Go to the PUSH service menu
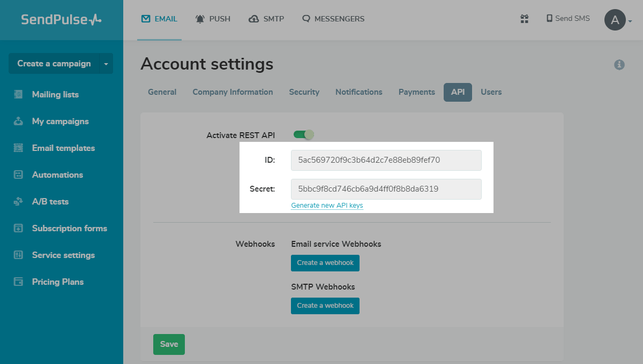The width and height of the screenshot is (643, 364). click(213, 19)
